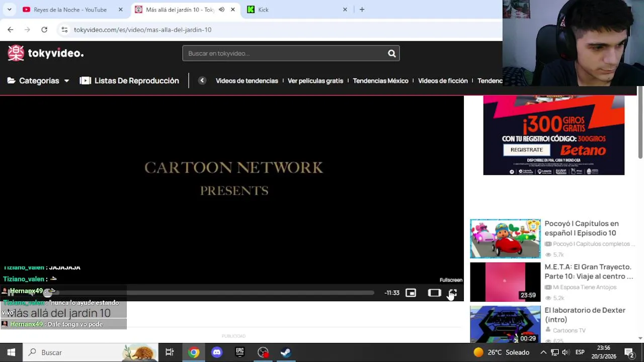Open El laboratorio de Dexter (intro) title
644x362 pixels.
click(x=585, y=315)
